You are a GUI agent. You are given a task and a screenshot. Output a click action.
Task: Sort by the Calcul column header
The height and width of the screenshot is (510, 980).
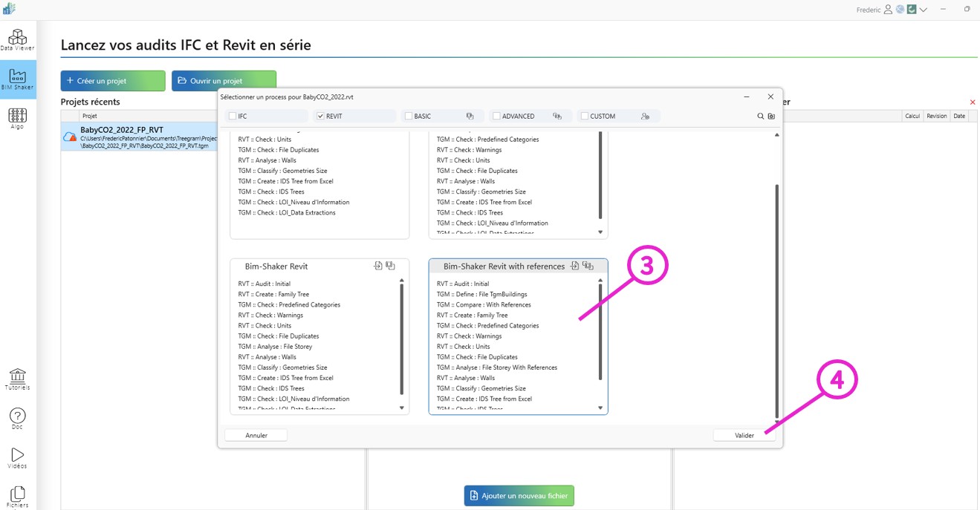[x=912, y=116]
